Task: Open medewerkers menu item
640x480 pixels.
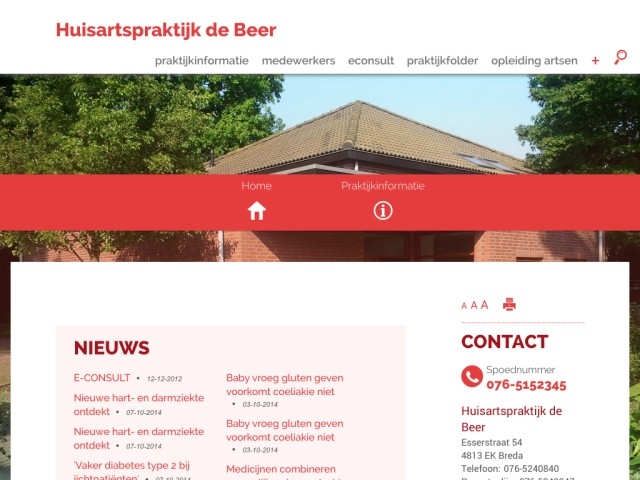Action: point(298,61)
